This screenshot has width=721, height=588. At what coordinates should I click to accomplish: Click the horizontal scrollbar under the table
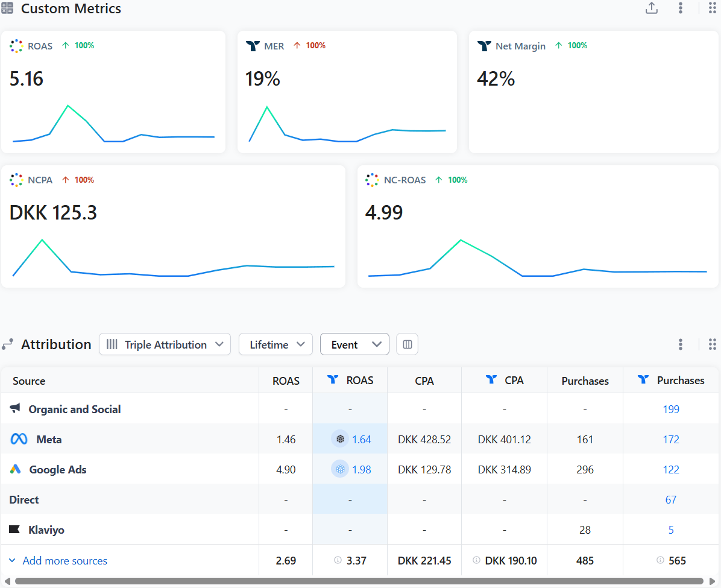(x=359, y=581)
